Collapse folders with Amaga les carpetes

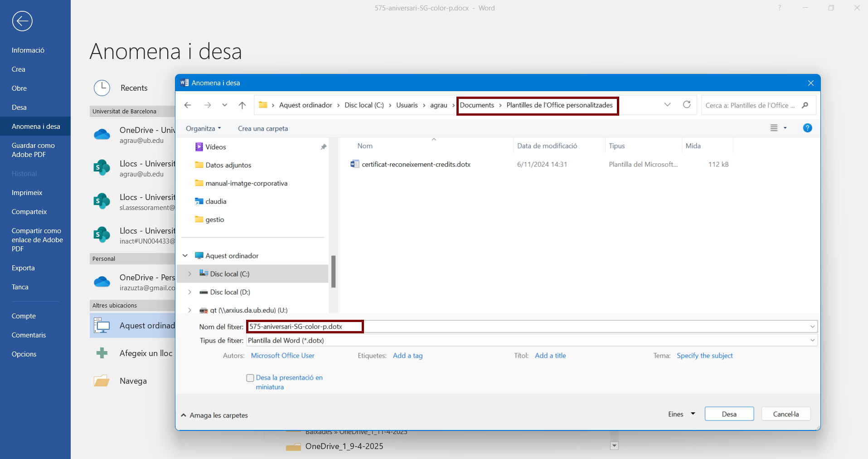(x=214, y=415)
